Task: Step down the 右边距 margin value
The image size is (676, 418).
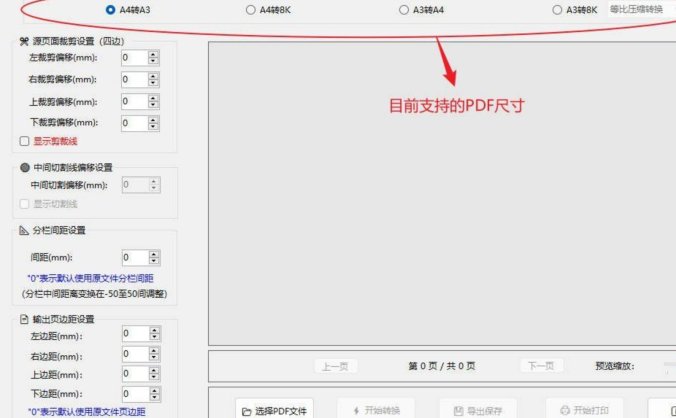Action: [155, 358]
